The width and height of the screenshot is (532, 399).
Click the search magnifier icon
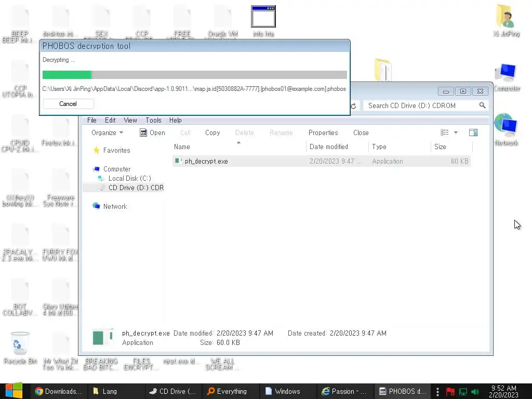tap(482, 105)
